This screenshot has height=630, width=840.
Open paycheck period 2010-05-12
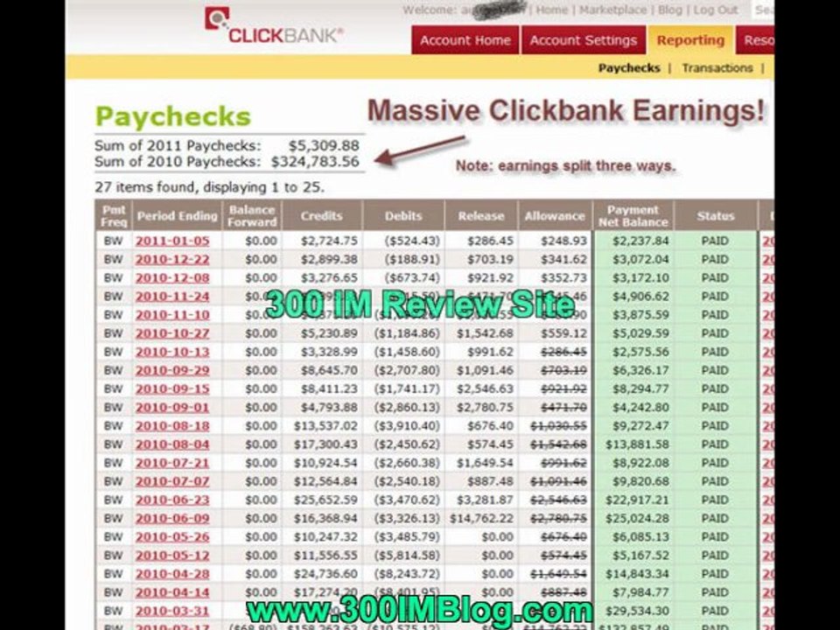172,556
